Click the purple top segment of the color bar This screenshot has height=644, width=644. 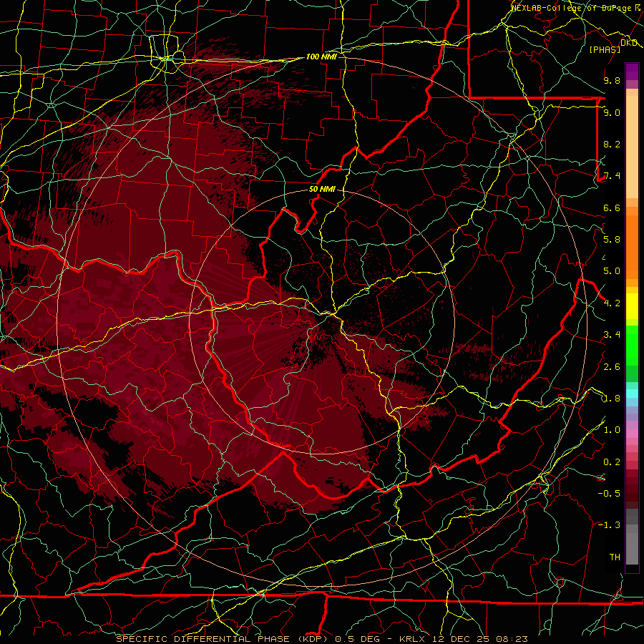(x=632, y=72)
